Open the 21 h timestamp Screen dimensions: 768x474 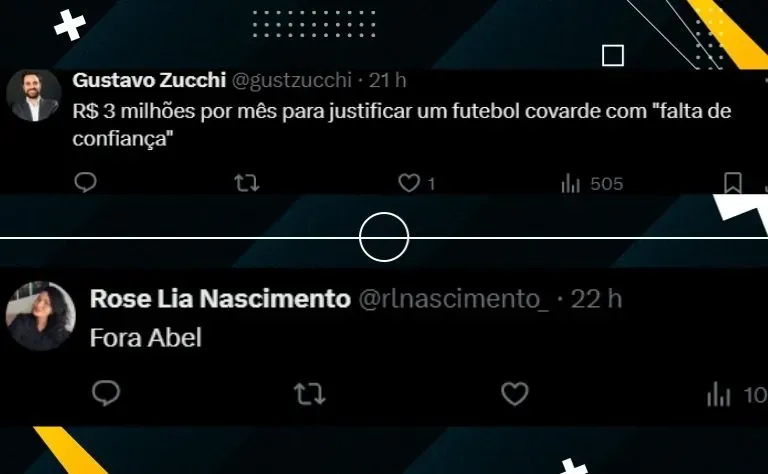tap(387, 80)
